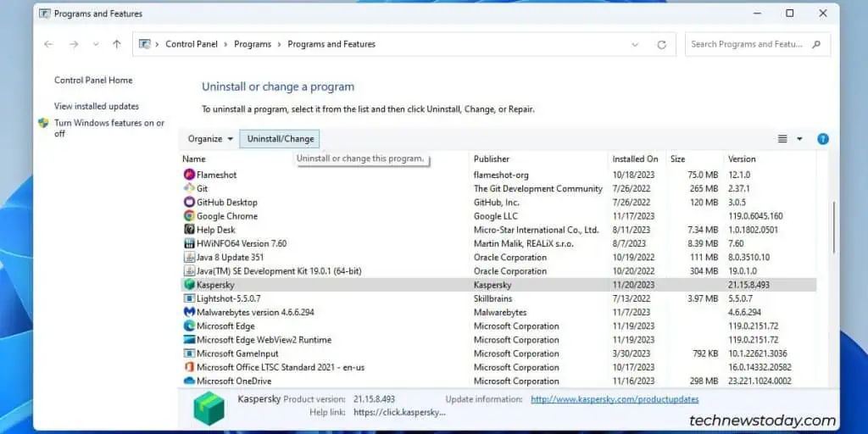
Task: Click the search magnifier icon
Action: click(816, 44)
